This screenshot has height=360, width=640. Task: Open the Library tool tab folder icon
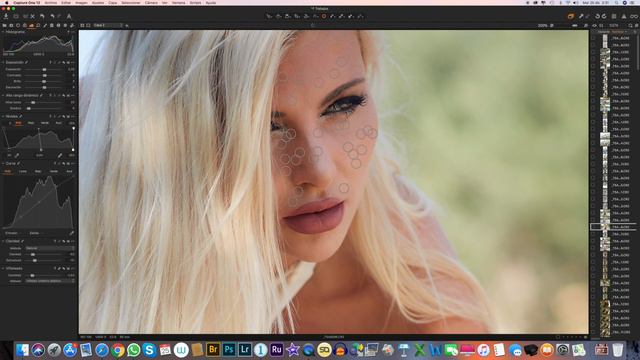point(4,25)
